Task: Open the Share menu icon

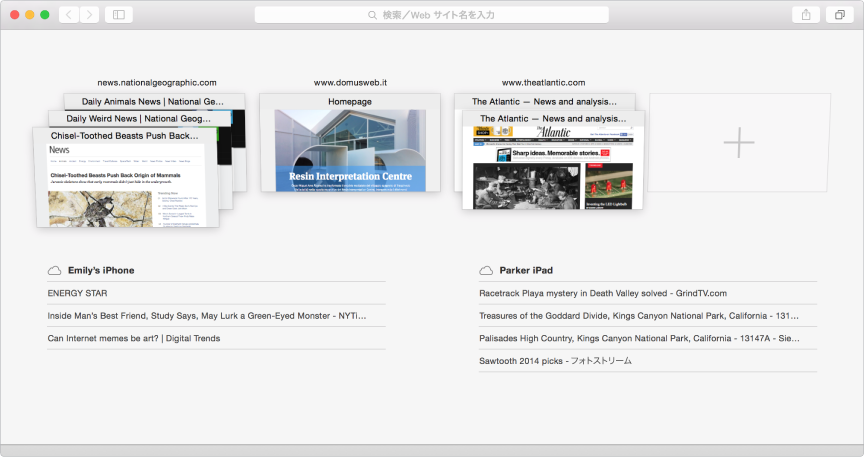Action: (x=806, y=15)
